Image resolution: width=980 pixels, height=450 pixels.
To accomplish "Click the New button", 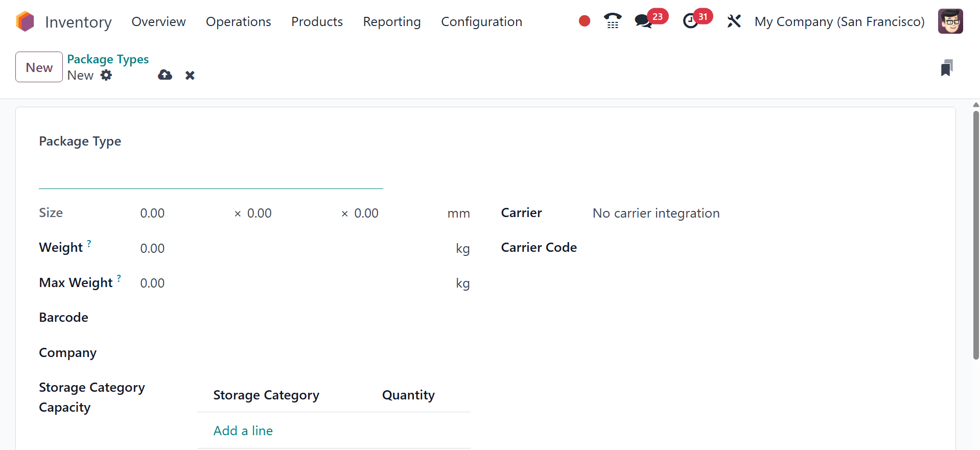I will (x=39, y=67).
